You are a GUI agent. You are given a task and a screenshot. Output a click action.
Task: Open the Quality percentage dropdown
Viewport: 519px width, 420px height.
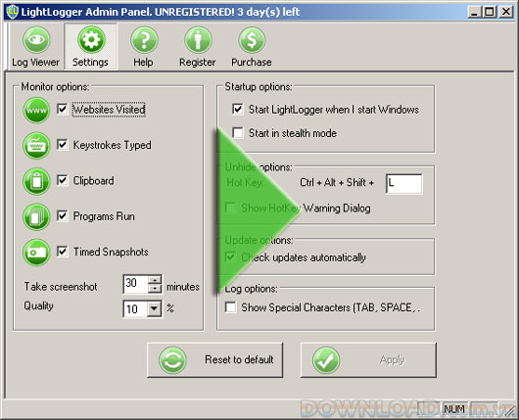pos(154,308)
